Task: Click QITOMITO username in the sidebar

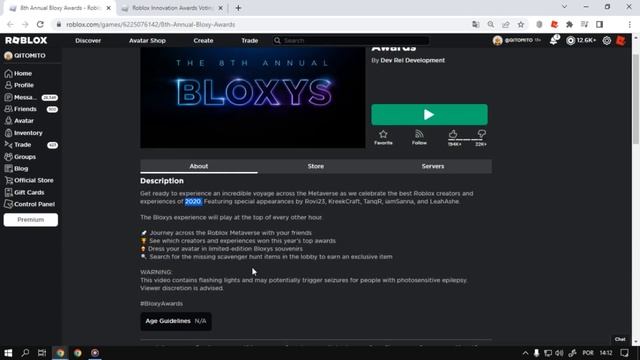Action: point(29,56)
